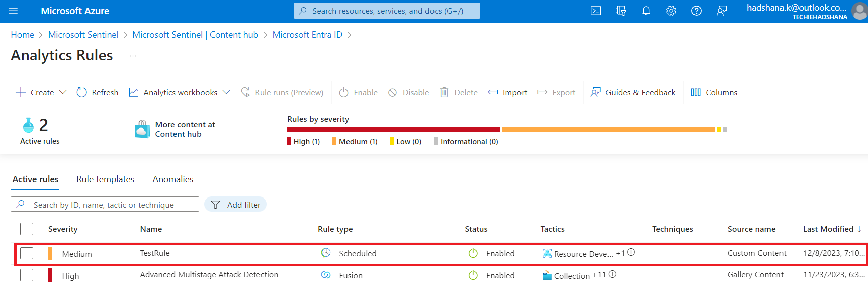The image size is (868, 297).
Task: Click the Add filter button
Action: coord(235,204)
